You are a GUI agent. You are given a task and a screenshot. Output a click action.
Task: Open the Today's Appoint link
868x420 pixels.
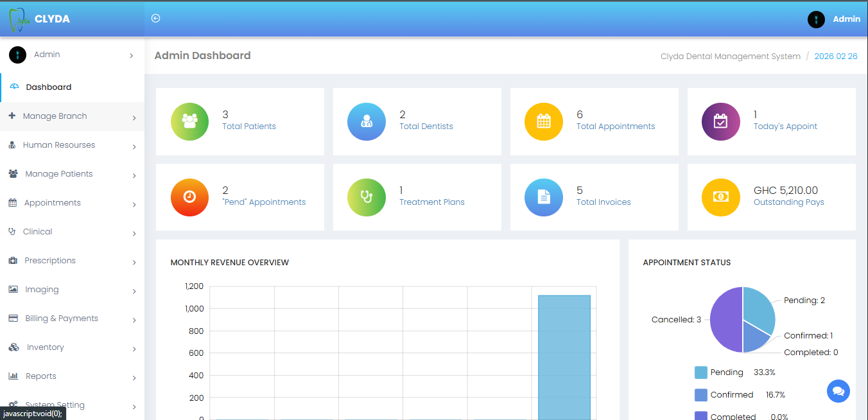(785, 127)
